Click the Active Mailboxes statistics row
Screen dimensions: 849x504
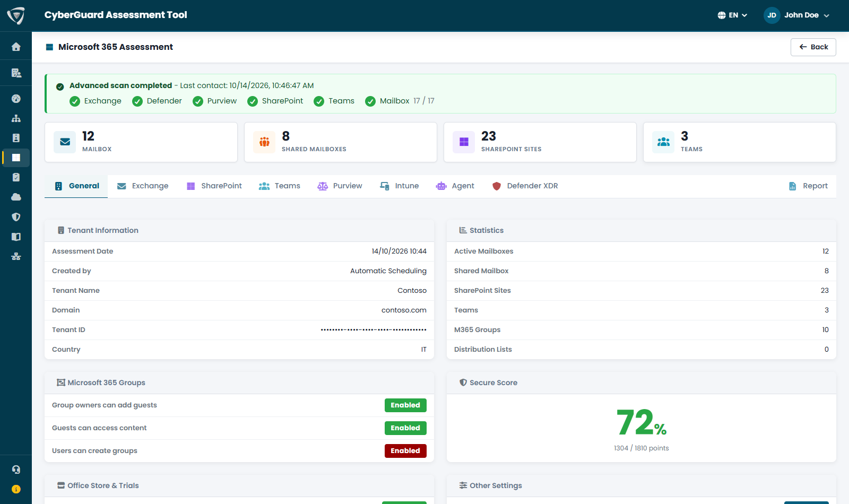coord(642,251)
